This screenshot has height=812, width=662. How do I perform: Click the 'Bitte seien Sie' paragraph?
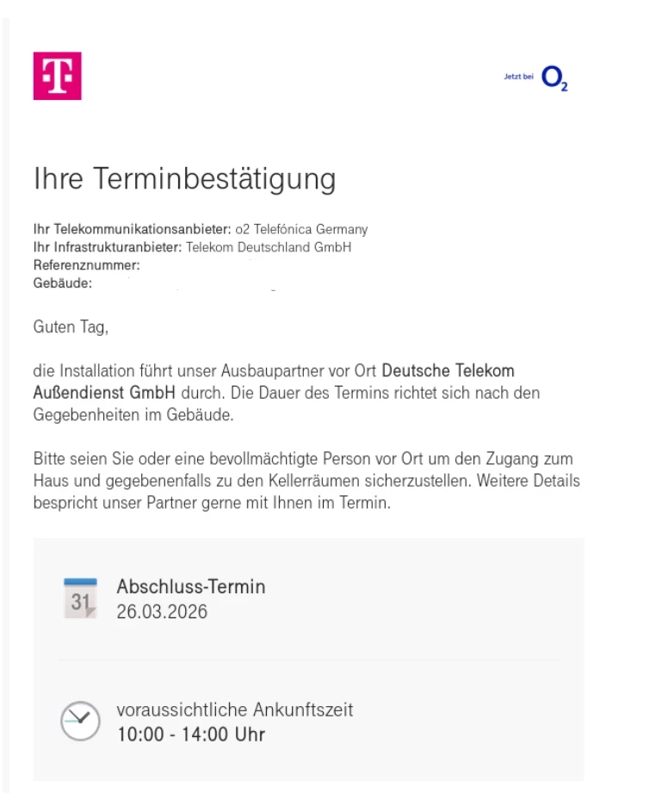click(x=306, y=480)
